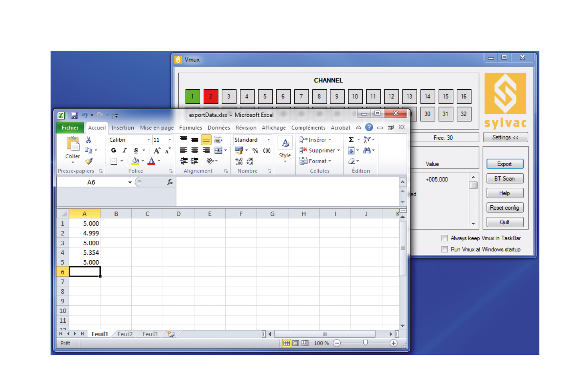Apply percent style format
The height and width of the screenshot is (392, 588).
(255, 151)
